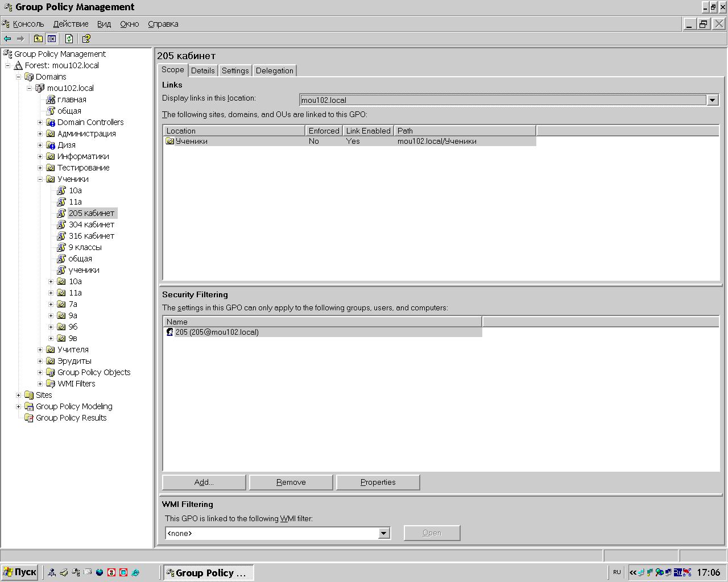
Task: Select the главная GPO link icon
Action: (x=51, y=99)
